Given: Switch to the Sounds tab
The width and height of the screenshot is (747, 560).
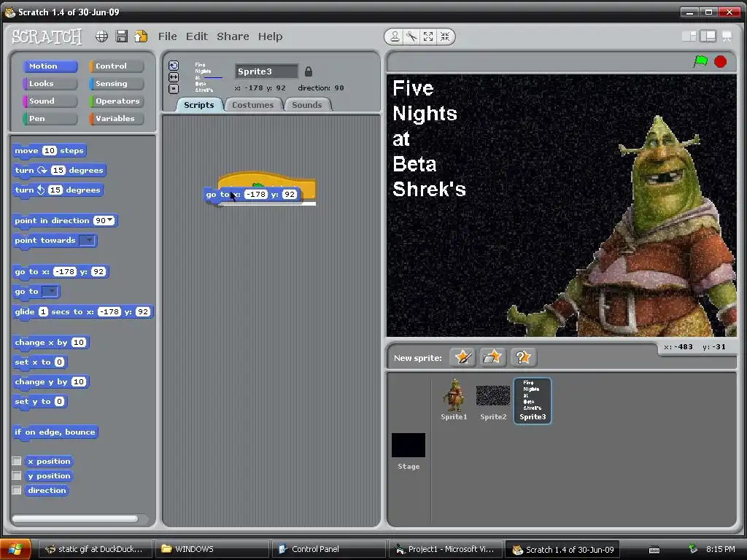Looking at the screenshot, I should (x=307, y=105).
